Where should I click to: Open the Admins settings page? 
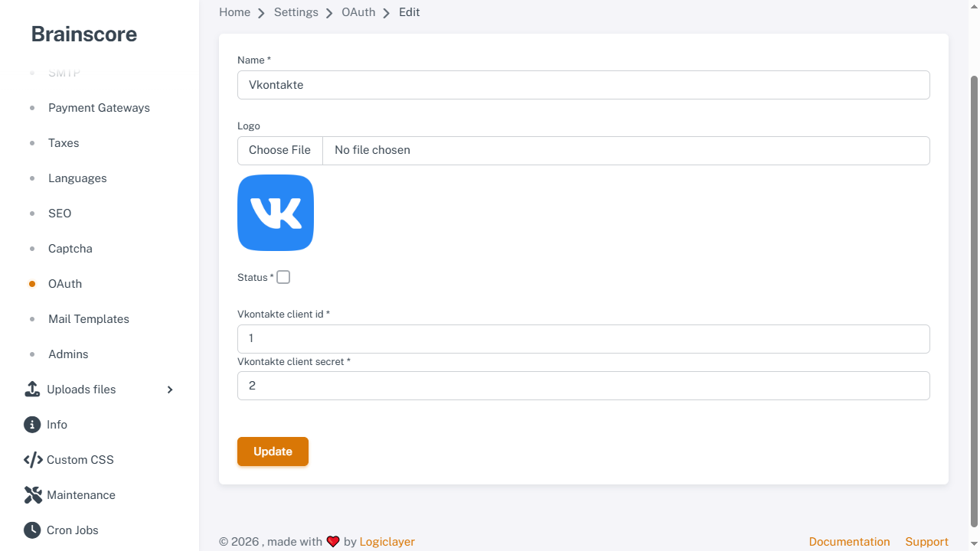point(68,354)
